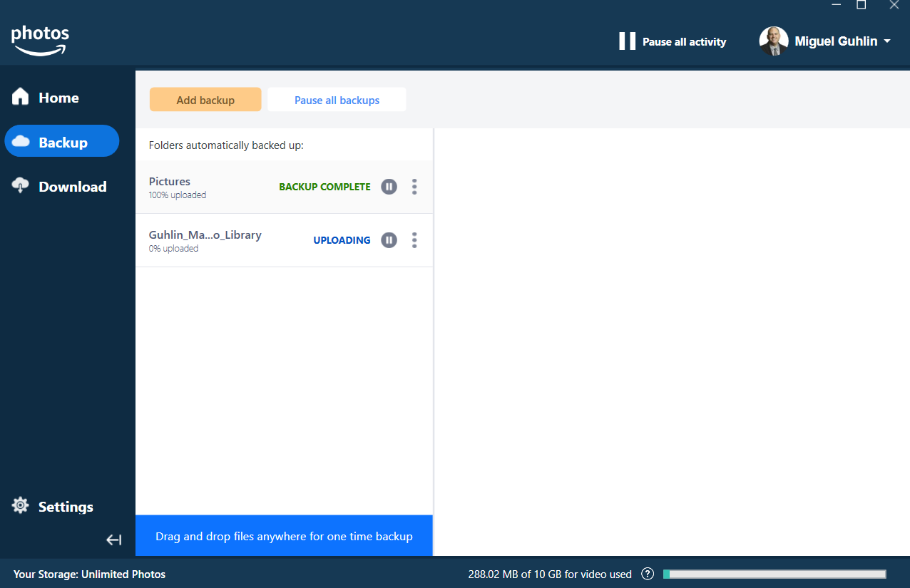Click 288.02 MB of 10 GB text

pyautogui.click(x=550, y=574)
